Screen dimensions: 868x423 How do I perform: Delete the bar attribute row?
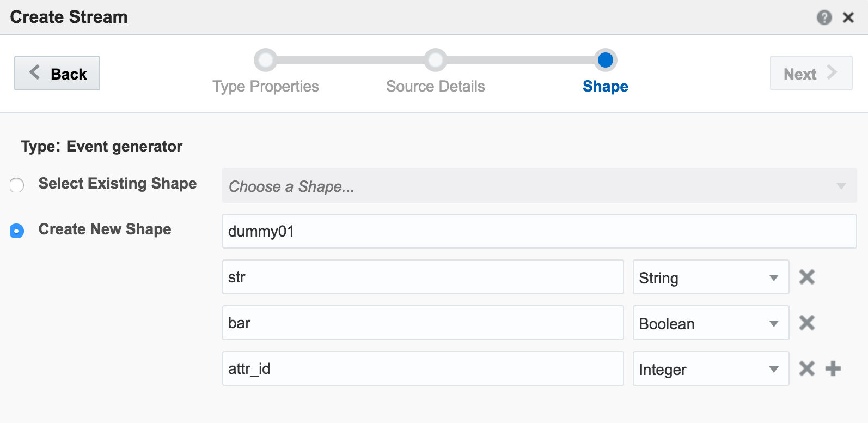[806, 323]
